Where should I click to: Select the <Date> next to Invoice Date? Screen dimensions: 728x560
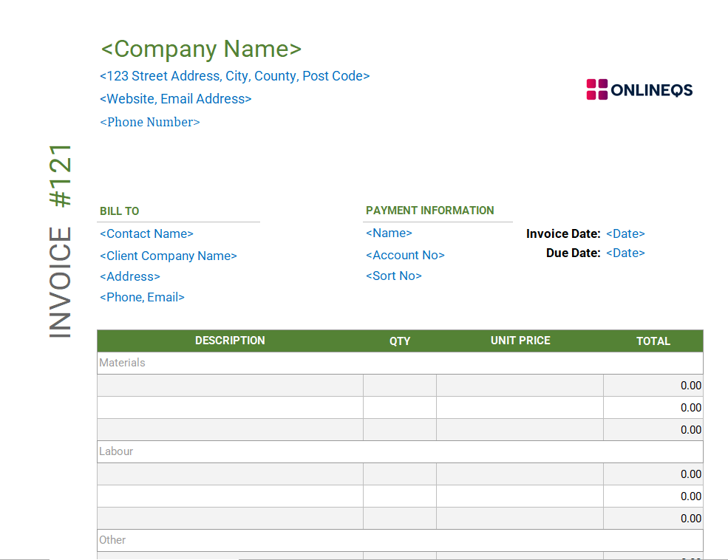coord(625,233)
